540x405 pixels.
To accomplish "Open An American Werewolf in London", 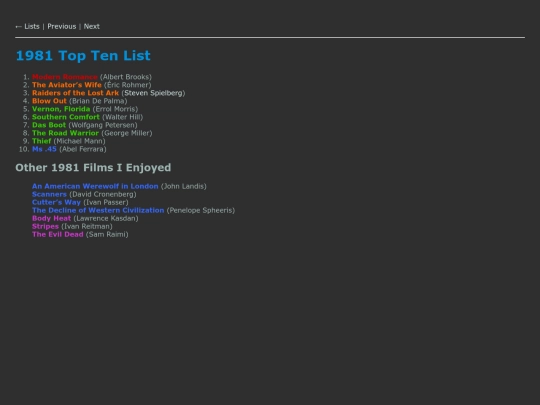I will click(95, 186).
